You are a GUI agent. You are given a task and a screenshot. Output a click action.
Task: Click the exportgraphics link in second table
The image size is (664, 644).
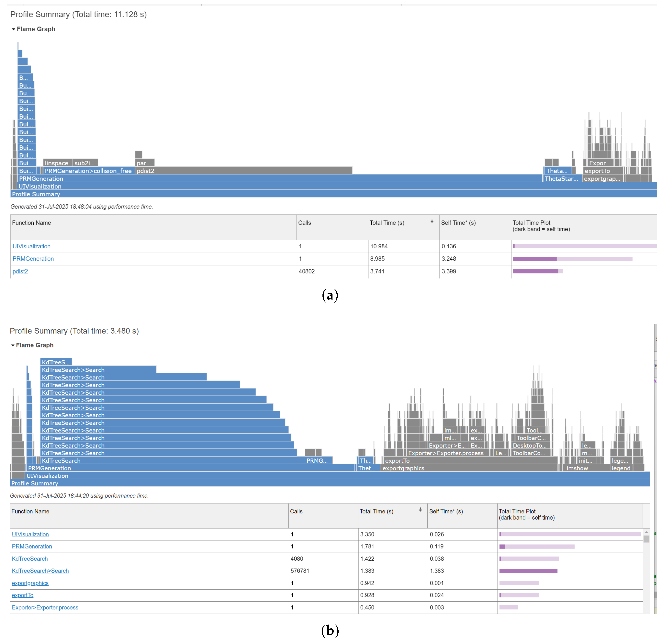coord(30,583)
